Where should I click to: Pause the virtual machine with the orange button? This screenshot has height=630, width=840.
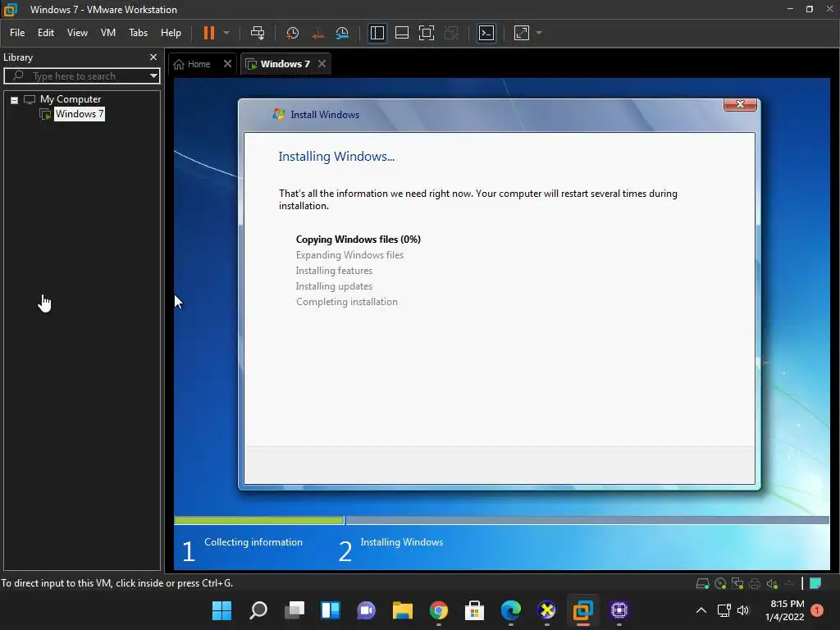[209, 33]
